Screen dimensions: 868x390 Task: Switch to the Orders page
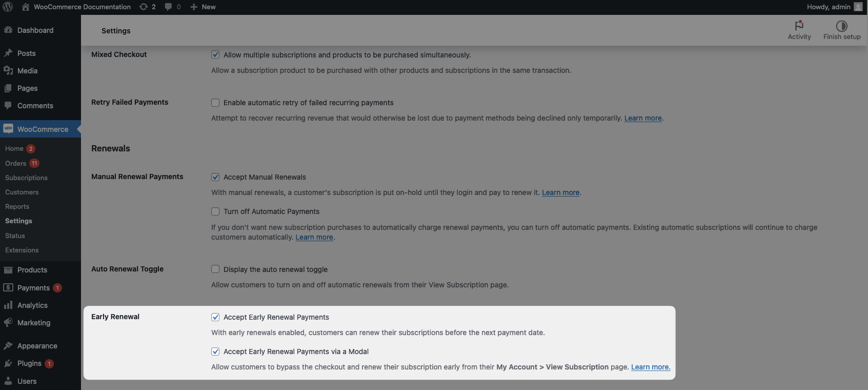(x=15, y=163)
